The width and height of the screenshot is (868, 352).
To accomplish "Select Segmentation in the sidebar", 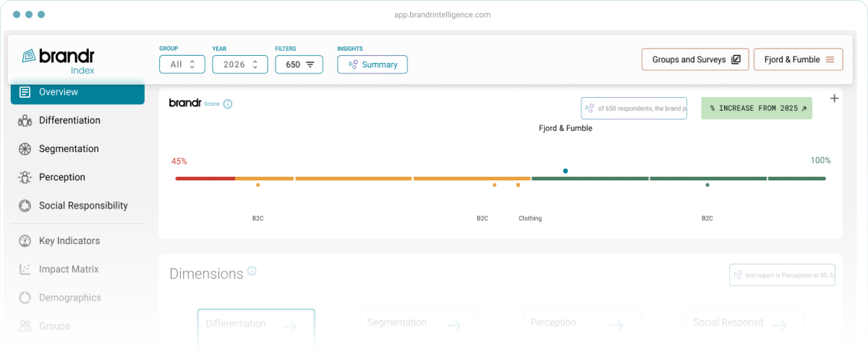I will click(x=69, y=148).
